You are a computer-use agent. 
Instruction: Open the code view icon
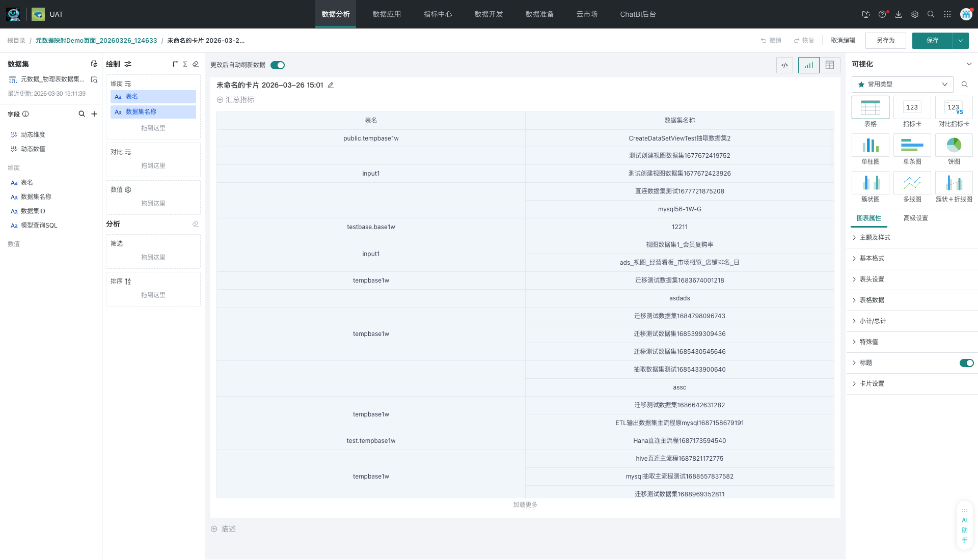coord(784,65)
